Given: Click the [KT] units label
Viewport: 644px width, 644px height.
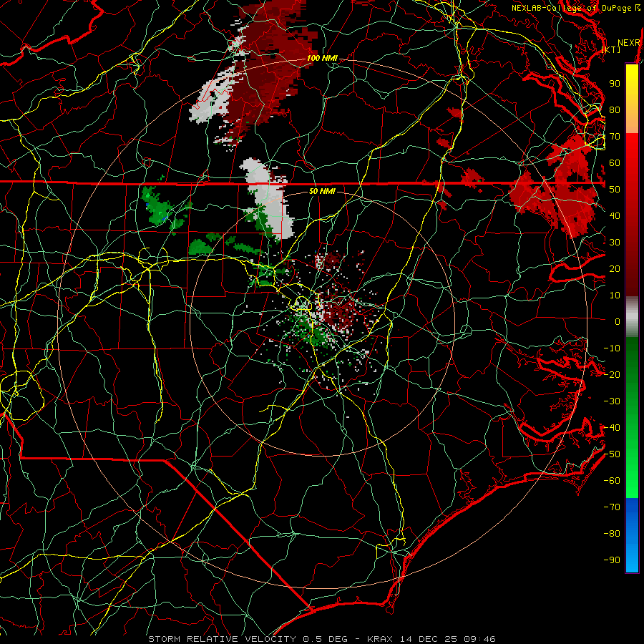Looking at the screenshot, I should click(x=611, y=49).
